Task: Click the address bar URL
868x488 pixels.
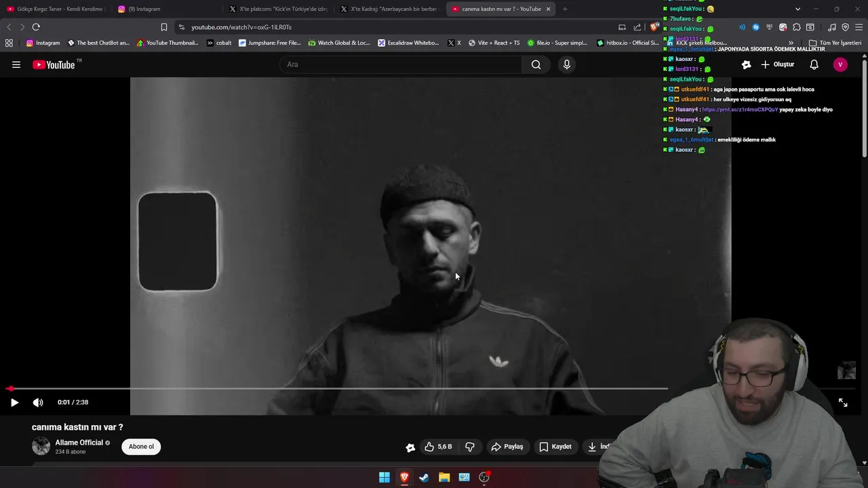Action: click(x=241, y=27)
